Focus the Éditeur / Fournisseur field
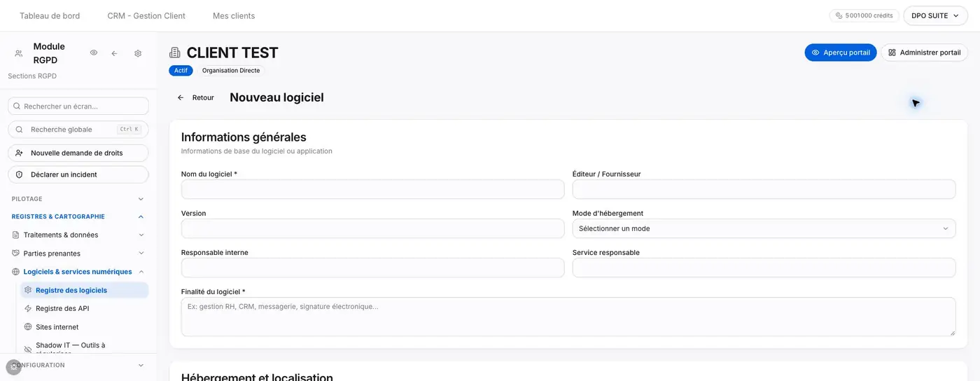The width and height of the screenshot is (980, 381). tap(764, 189)
